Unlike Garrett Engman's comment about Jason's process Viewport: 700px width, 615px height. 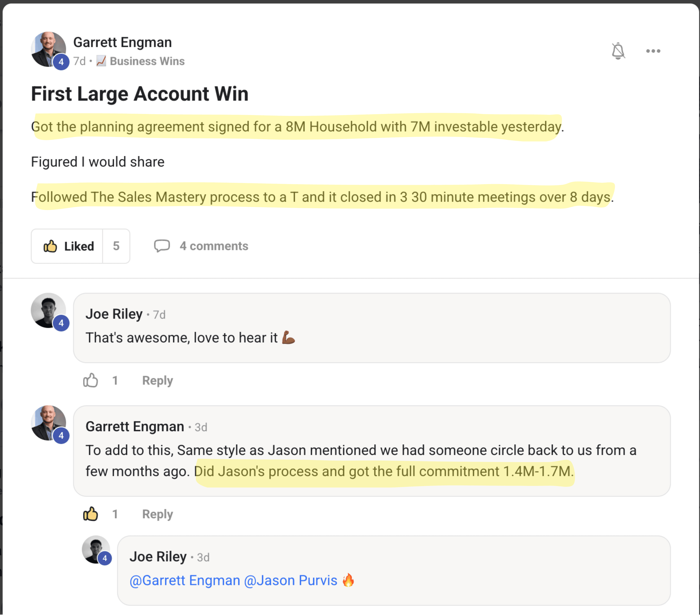point(90,514)
